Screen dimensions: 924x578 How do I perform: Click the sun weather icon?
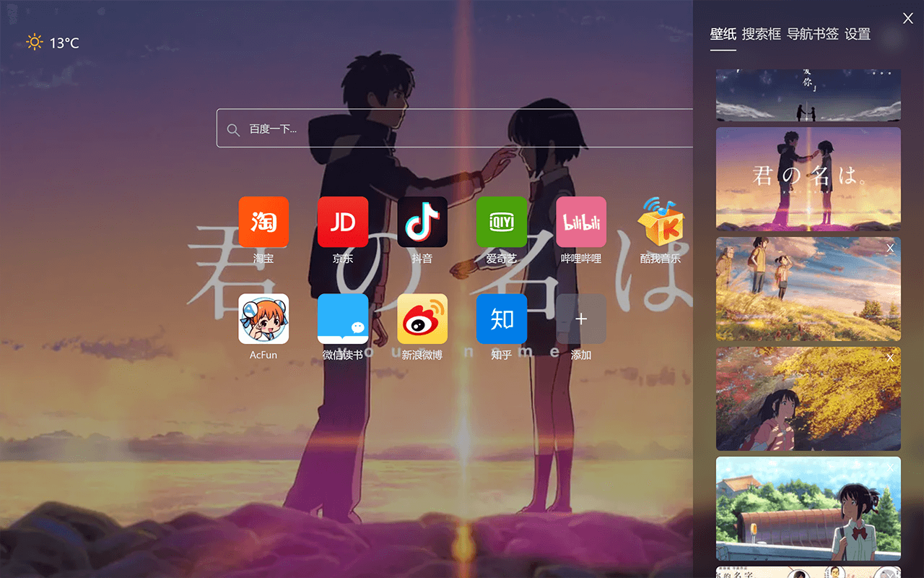[x=35, y=42]
